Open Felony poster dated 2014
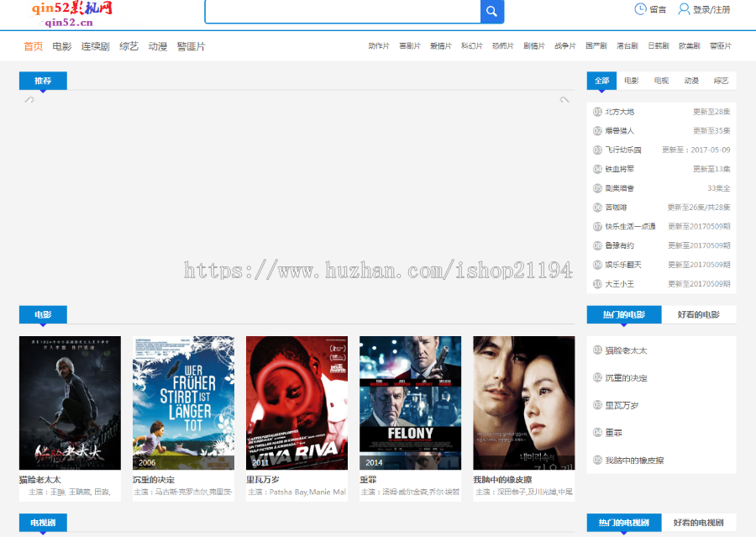Image resolution: width=756 pixels, height=537 pixels. pyautogui.click(x=410, y=403)
